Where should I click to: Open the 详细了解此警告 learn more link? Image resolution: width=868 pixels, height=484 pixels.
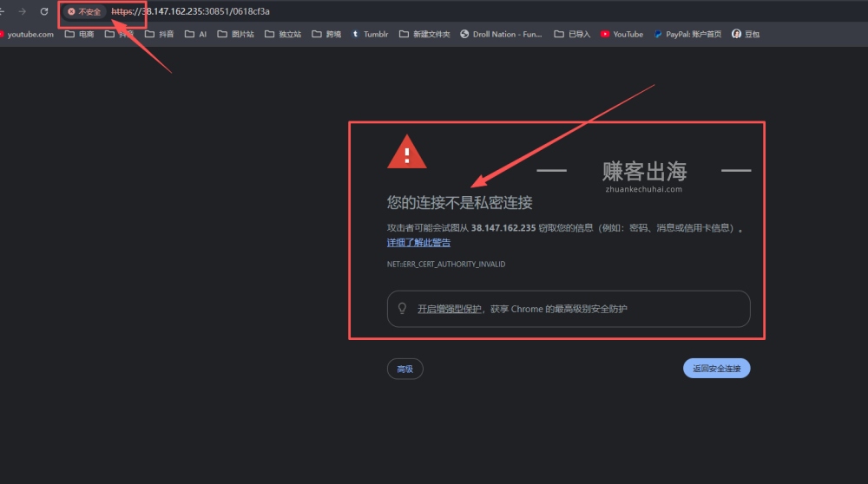click(418, 243)
